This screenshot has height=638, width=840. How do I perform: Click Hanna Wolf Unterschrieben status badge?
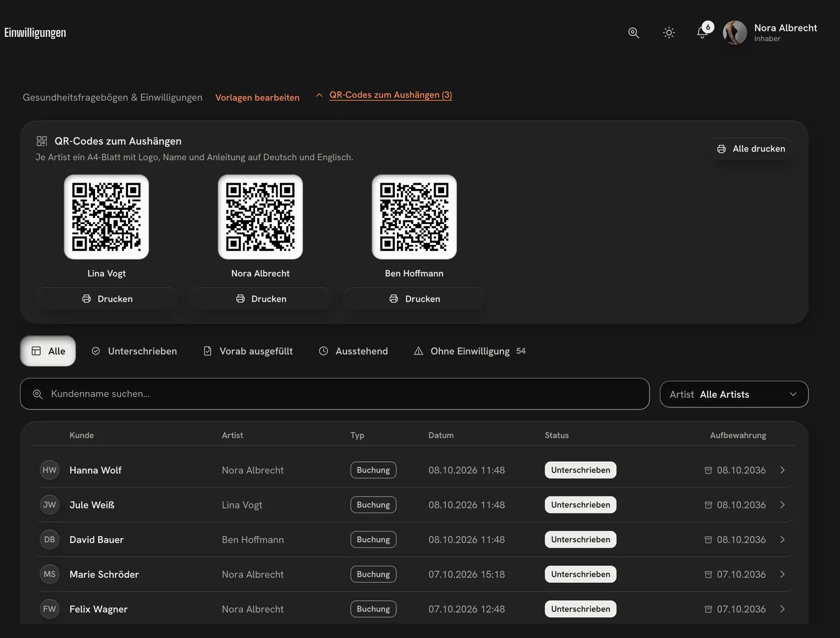click(x=581, y=470)
